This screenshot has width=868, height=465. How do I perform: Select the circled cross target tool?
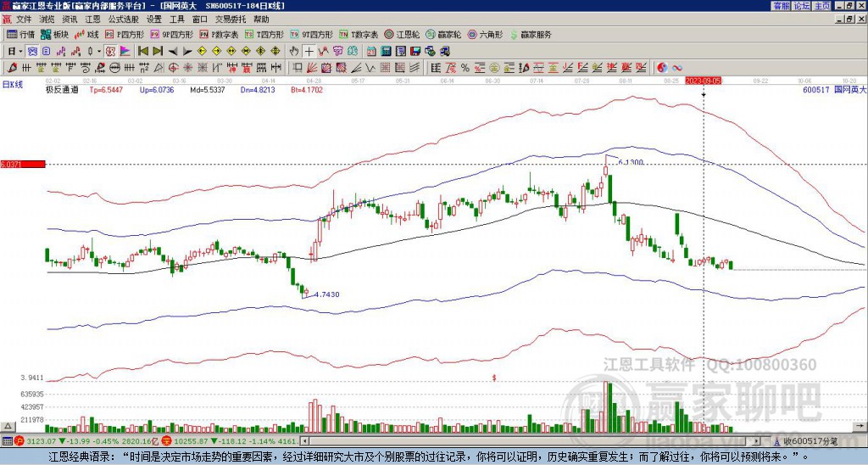(x=173, y=68)
